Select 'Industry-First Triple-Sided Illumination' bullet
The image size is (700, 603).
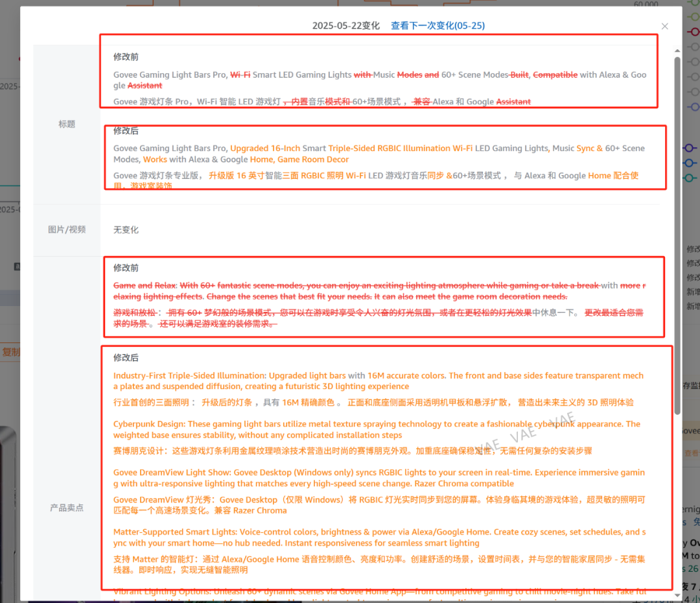[378, 381]
